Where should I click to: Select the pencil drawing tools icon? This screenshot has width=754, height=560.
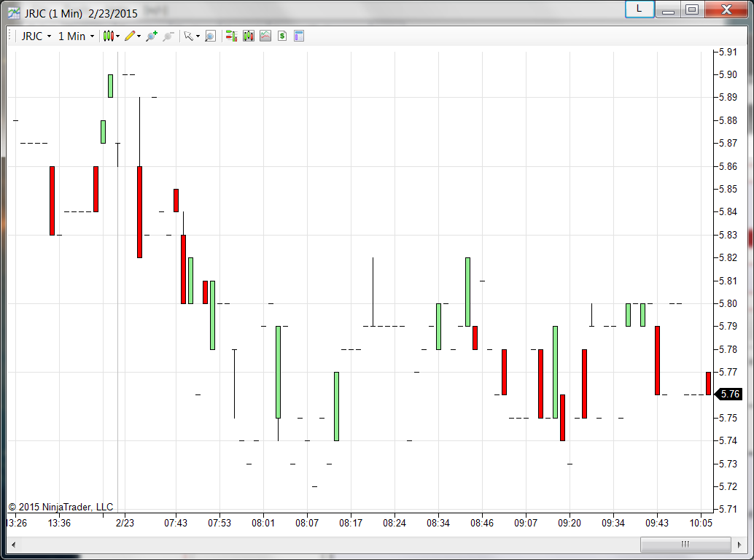(130, 36)
